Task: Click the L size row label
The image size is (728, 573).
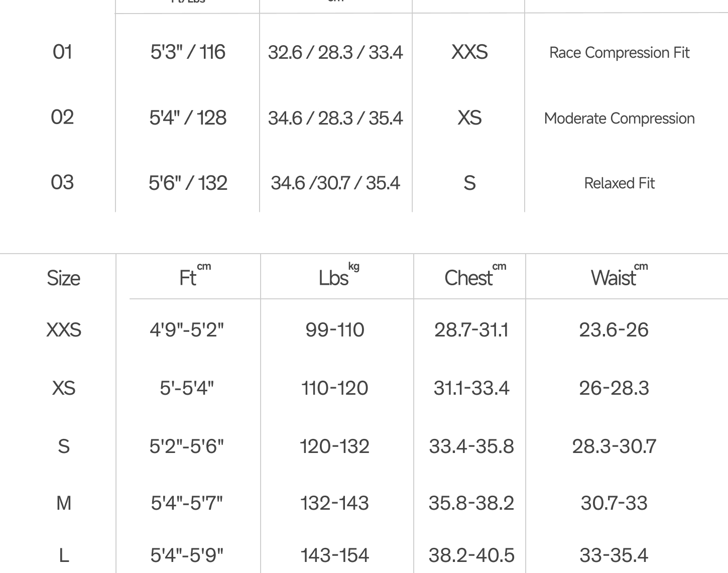Action: point(64,555)
